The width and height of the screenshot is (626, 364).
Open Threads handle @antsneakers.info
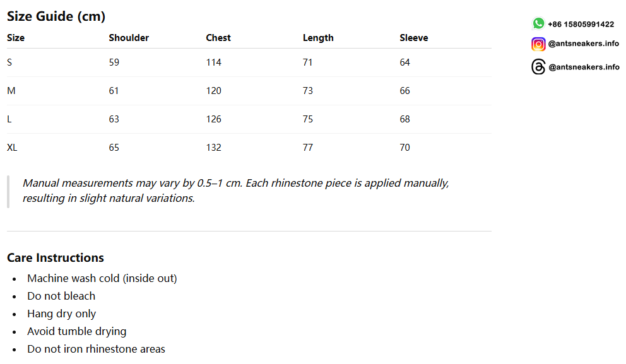click(x=584, y=67)
